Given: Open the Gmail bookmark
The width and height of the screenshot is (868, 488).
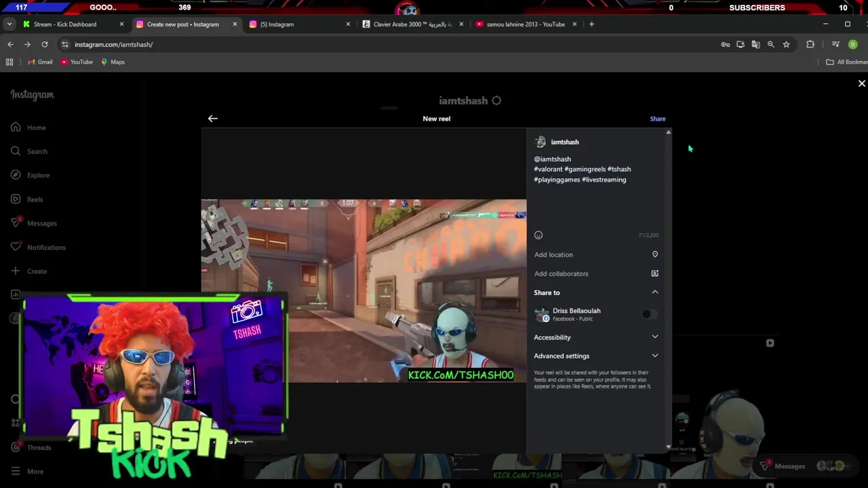Looking at the screenshot, I should [40, 62].
